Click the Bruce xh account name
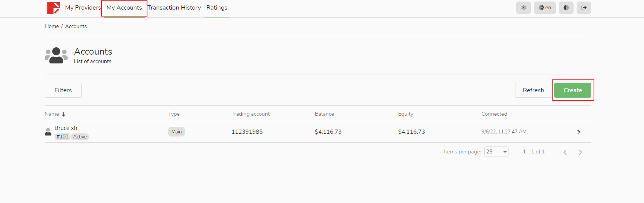This screenshot has width=644, height=203. tap(66, 128)
